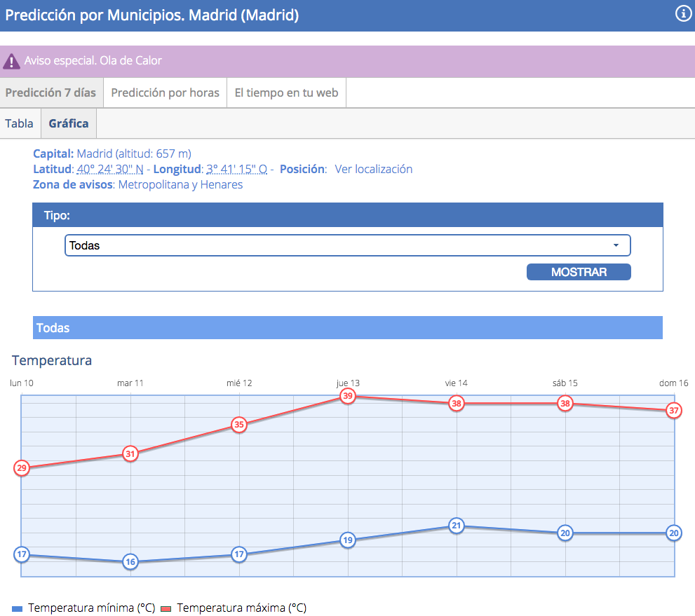Open the Ver localización link
Image resolution: width=695 pixels, height=616 pixels.
(374, 169)
